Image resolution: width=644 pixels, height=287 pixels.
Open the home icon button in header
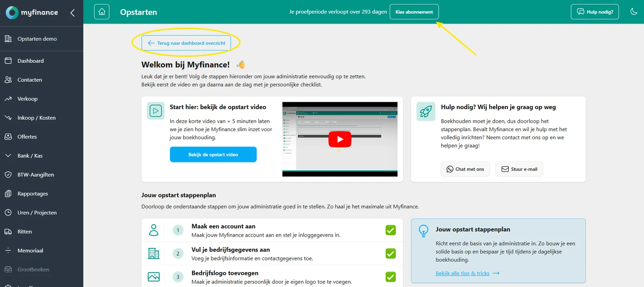click(x=102, y=12)
